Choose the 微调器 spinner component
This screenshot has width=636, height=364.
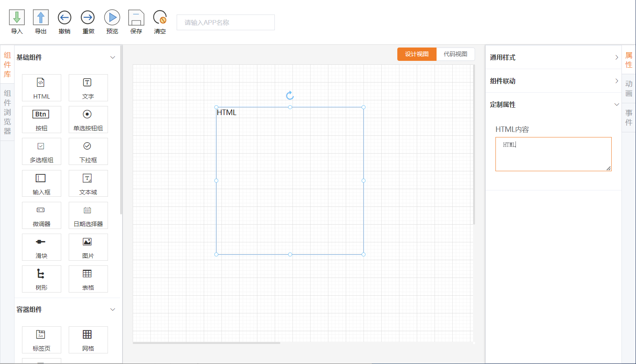pyautogui.click(x=42, y=215)
